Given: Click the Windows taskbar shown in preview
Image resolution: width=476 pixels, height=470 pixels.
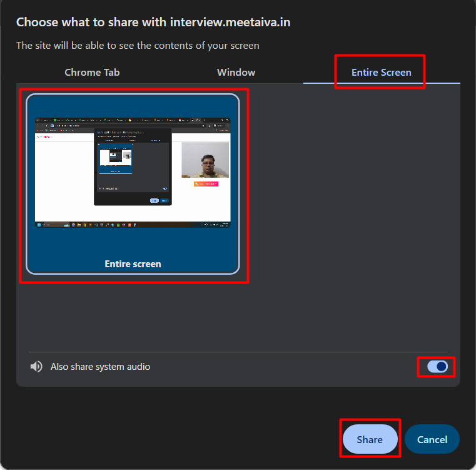Looking at the screenshot, I should tap(133, 224).
